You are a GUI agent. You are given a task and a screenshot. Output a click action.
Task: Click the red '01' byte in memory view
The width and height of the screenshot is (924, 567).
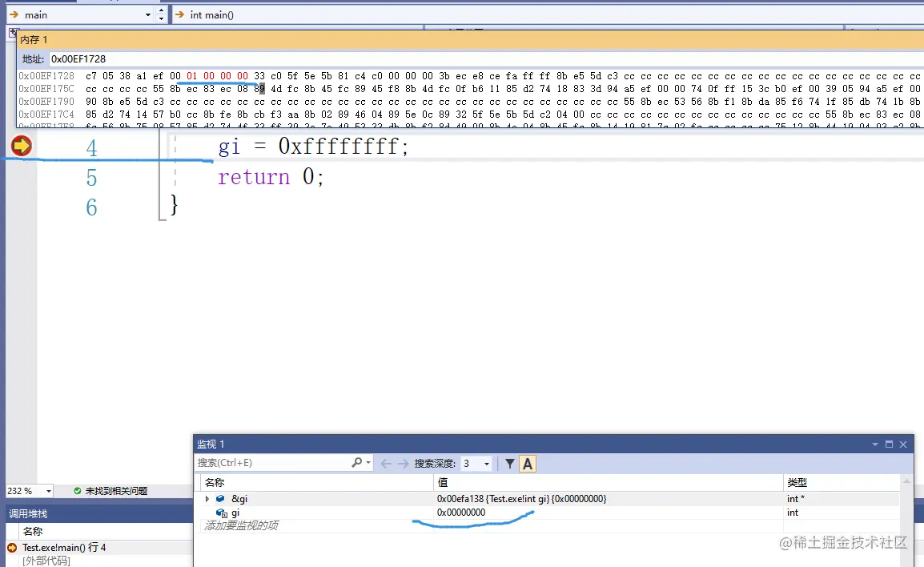(191, 76)
